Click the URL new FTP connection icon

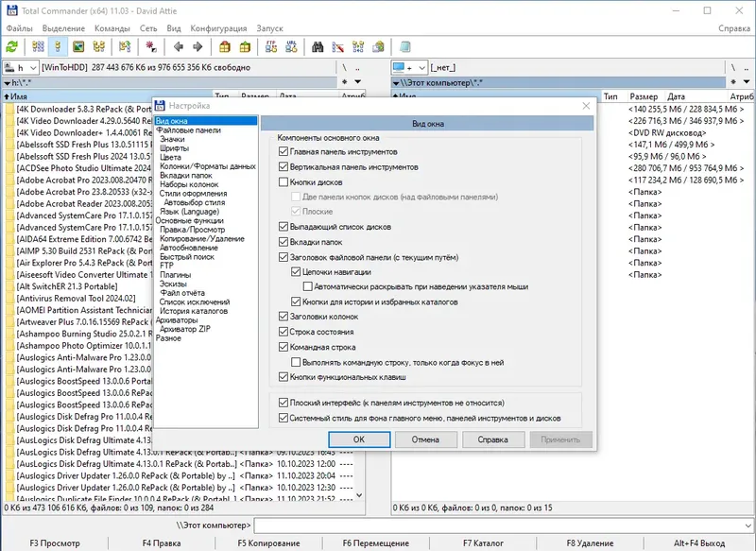[291, 46]
